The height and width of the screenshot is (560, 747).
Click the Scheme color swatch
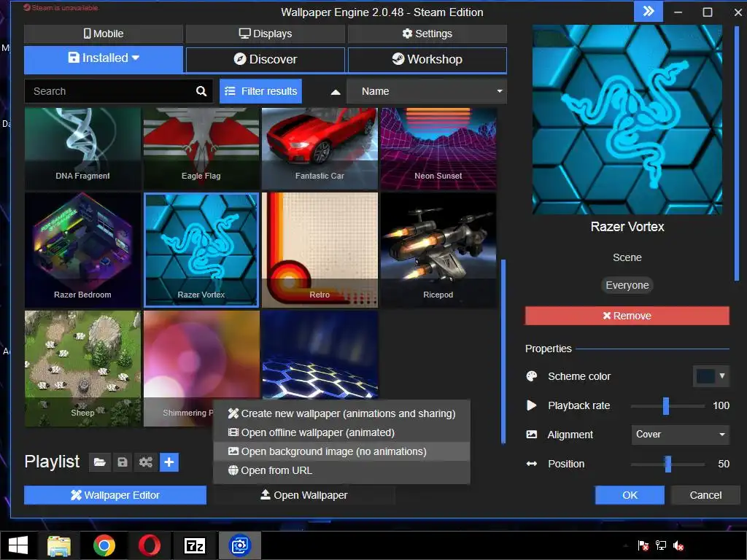[x=705, y=376]
